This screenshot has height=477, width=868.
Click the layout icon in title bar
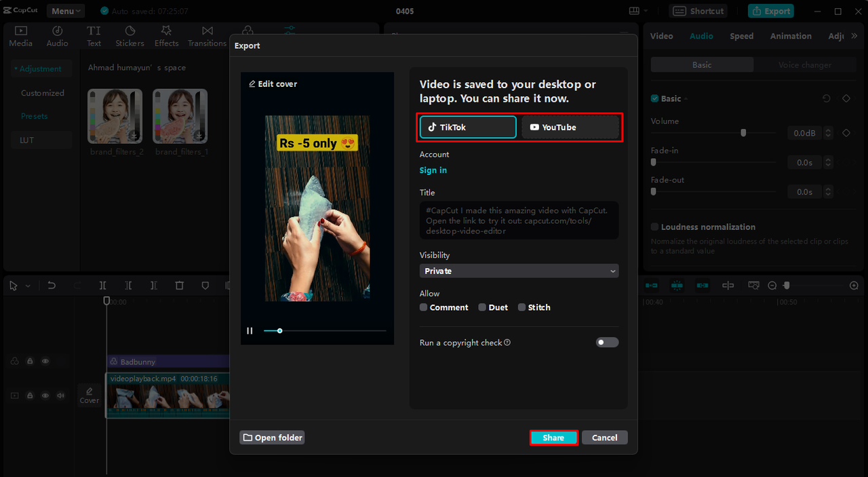634,11
